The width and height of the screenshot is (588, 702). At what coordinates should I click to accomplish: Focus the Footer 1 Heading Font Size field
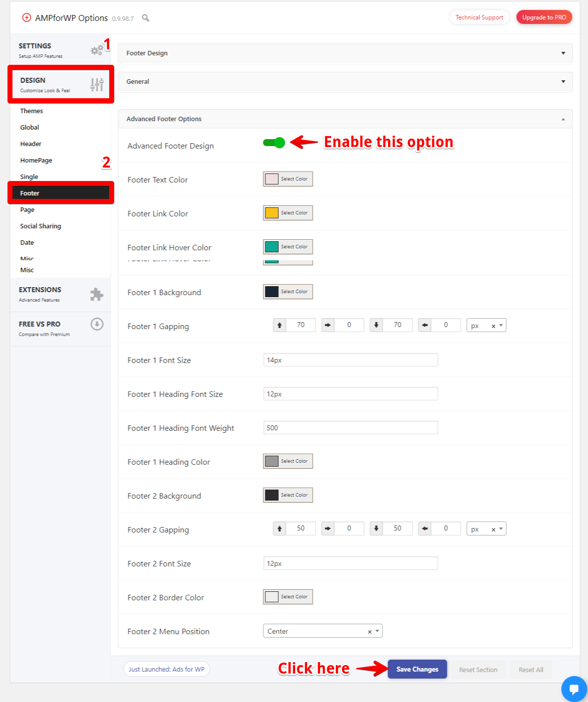click(351, 394)
